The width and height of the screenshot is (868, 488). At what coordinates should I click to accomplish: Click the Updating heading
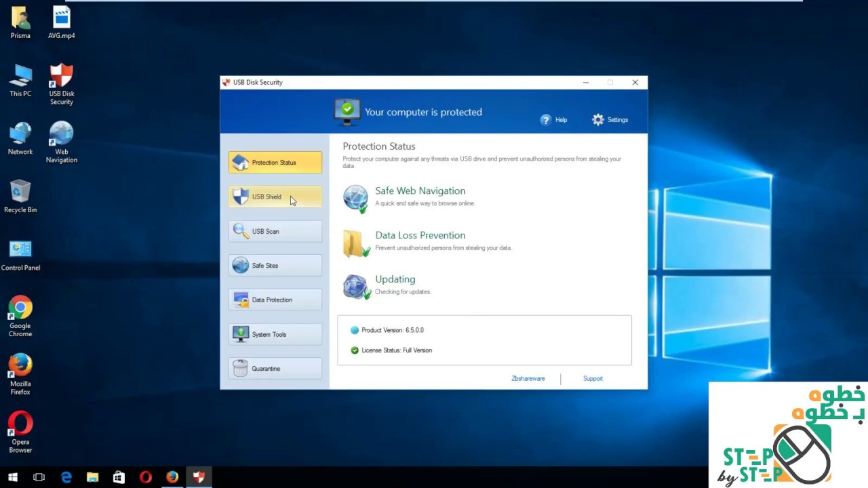(395, 279)
